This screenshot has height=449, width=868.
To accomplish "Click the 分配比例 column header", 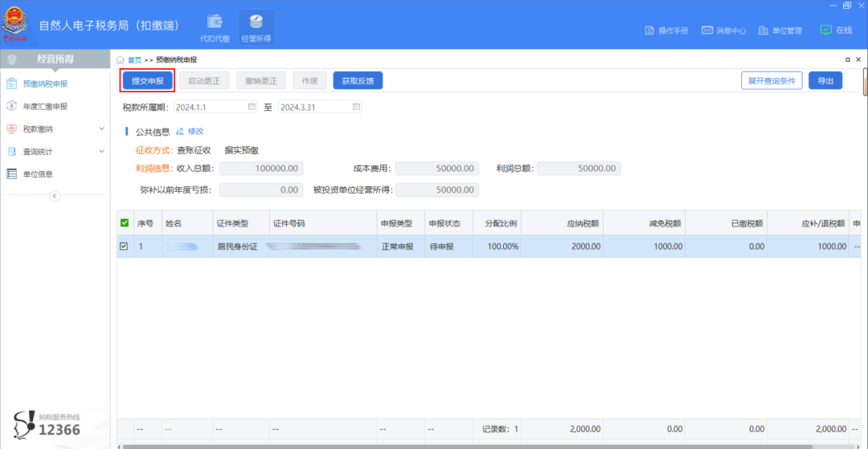I will (497, 222).
